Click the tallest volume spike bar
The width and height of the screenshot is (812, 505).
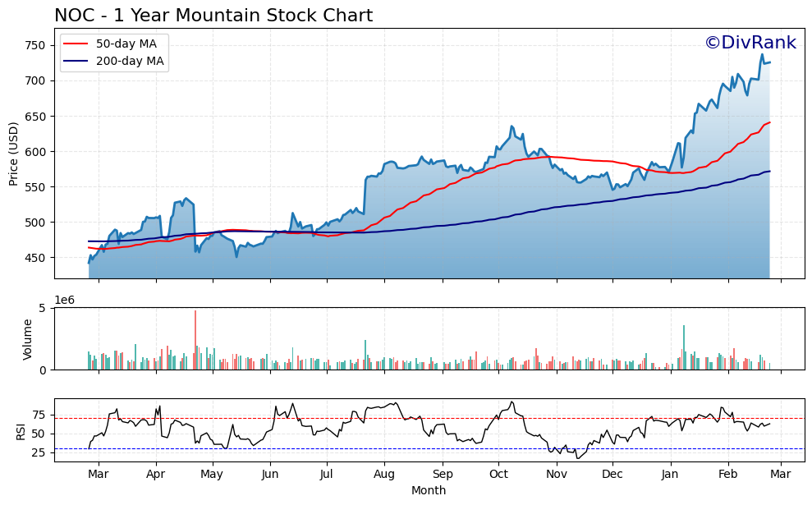tap(196, 337)
